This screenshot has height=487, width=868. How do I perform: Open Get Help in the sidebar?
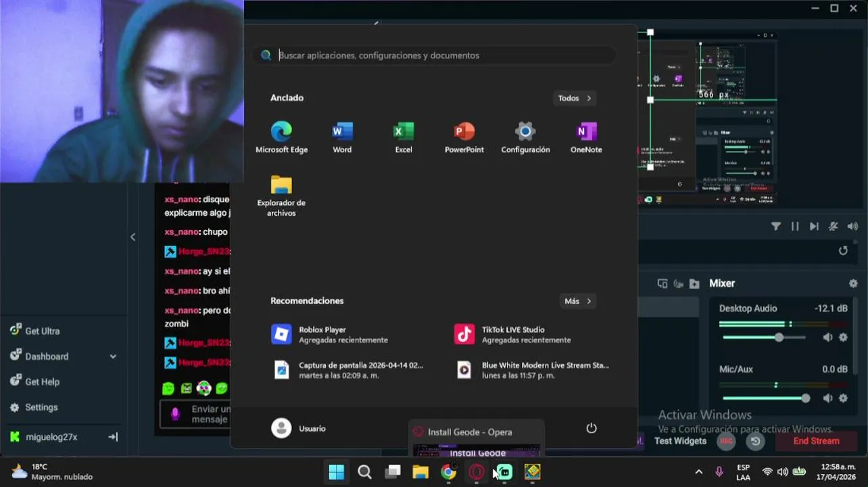tap(35, 381)
